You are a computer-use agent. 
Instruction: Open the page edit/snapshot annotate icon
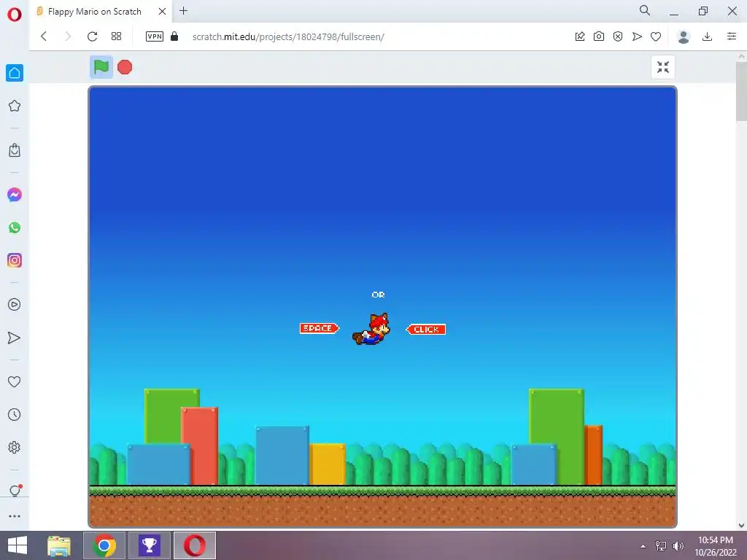[580, 36]
